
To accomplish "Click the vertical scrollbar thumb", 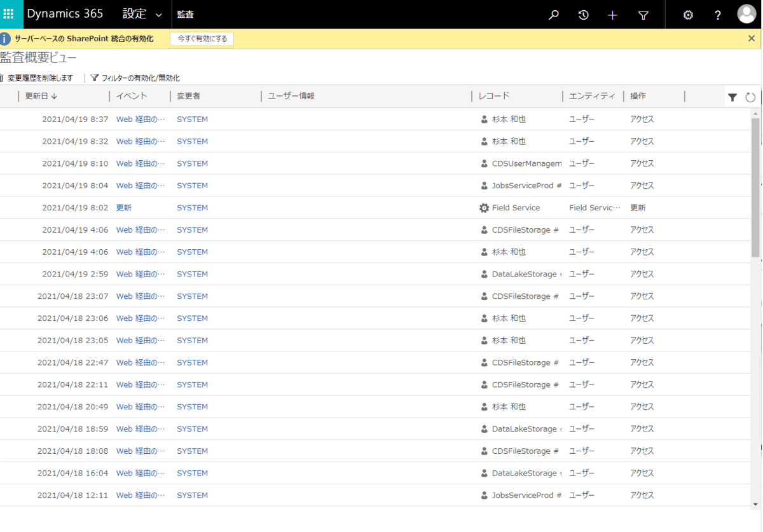I will (x=755, y=188).
